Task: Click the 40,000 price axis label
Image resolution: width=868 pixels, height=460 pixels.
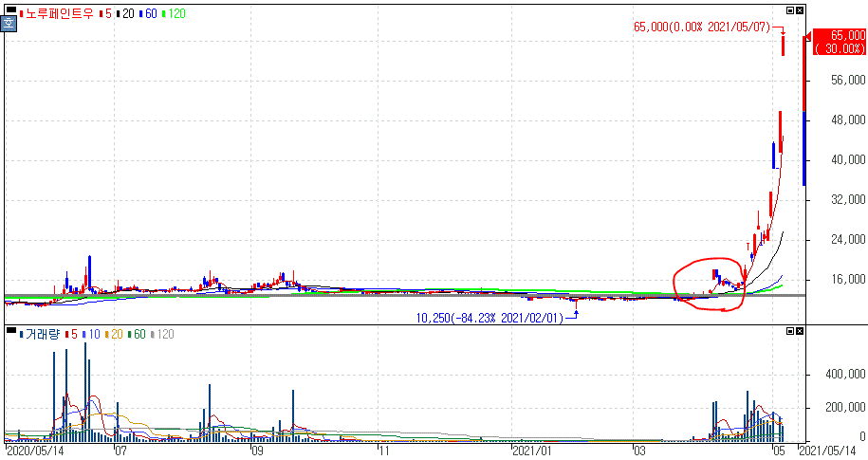Action: pyautogui.click(x=848, y=159)
